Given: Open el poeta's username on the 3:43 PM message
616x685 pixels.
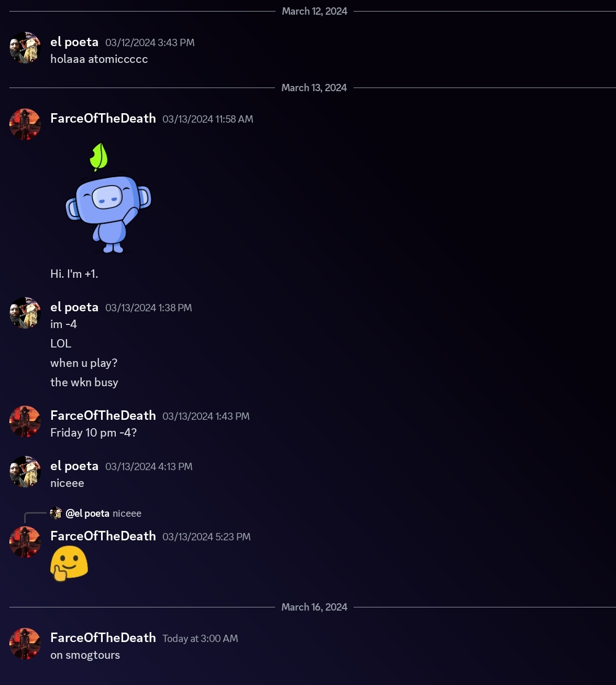Looking at the screenshot, I should coord(74,42).
